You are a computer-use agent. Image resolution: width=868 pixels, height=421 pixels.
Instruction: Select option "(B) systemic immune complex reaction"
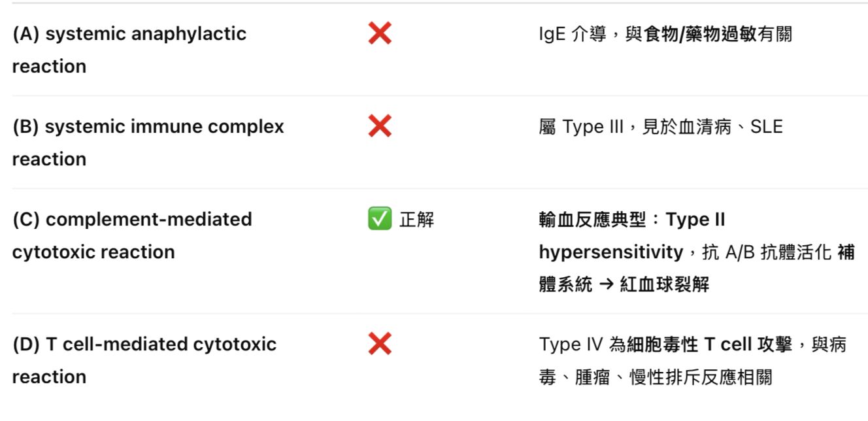point(148,143)
